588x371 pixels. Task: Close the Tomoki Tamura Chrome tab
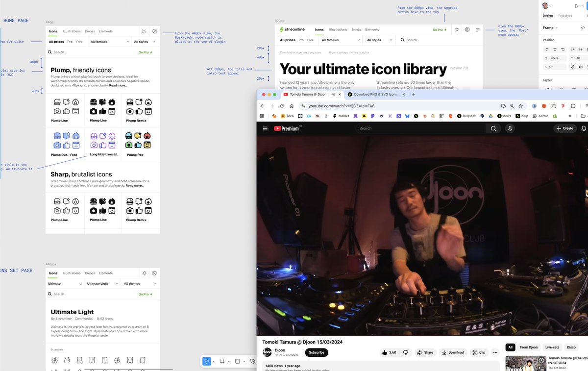340,94
